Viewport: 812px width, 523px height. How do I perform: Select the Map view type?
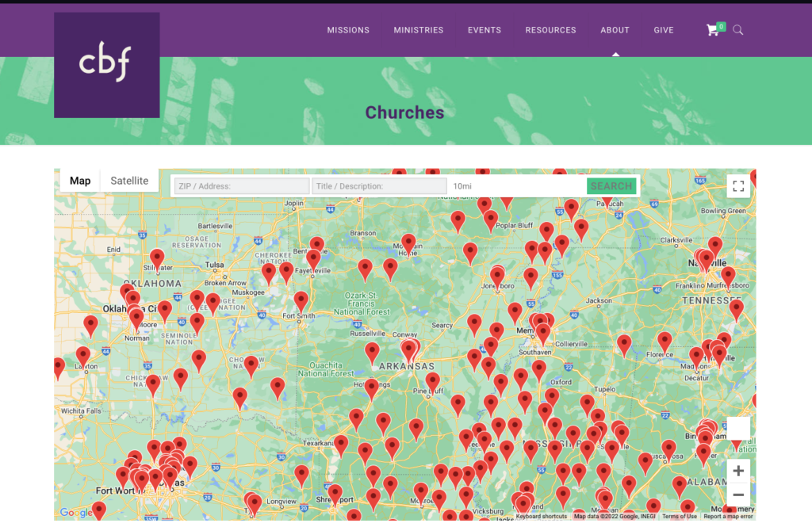[x=80, y=181]
